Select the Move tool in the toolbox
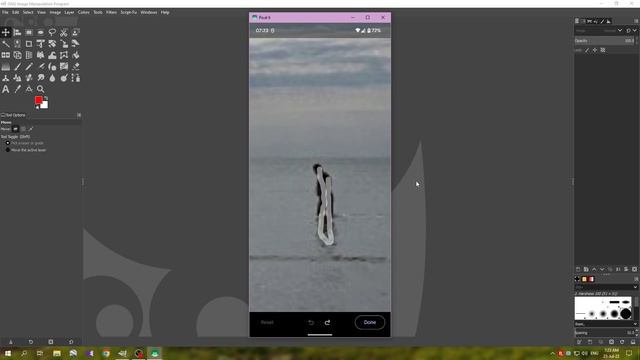 (6, 32)
